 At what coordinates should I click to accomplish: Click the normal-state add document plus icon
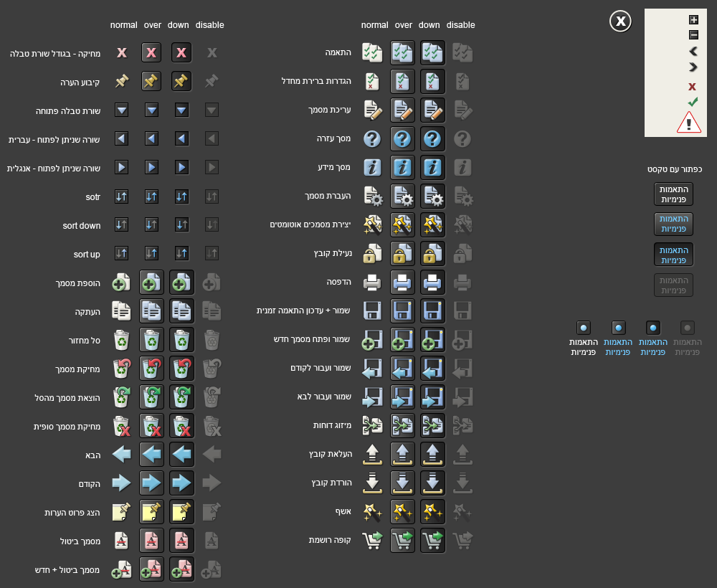[121, 283]
